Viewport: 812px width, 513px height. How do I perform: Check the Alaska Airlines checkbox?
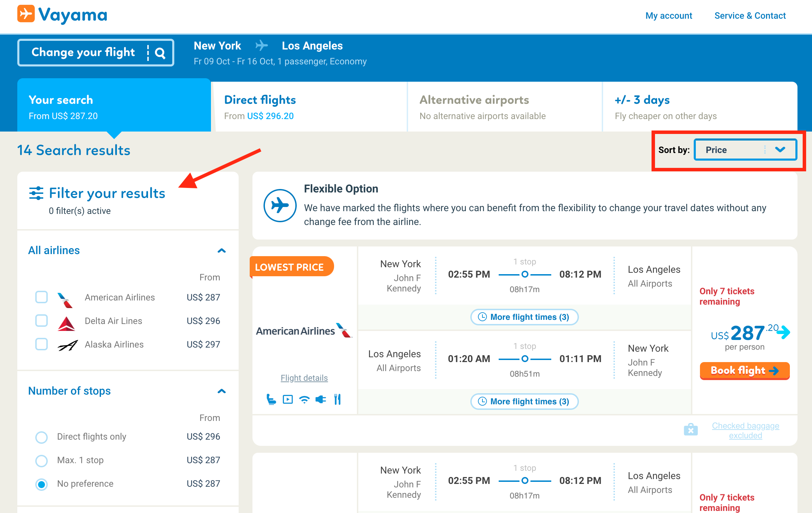41,344
